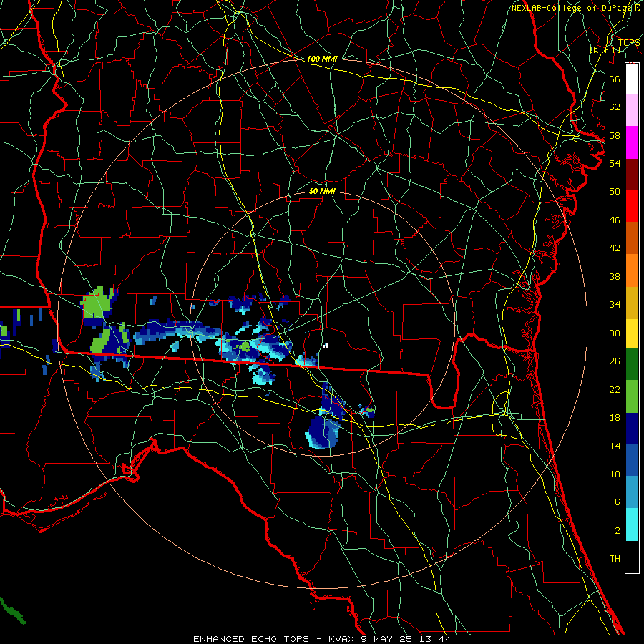Pick the cyan legend band beside 2
The width and height of the screenshot is (644, 644).
[632, 525]
